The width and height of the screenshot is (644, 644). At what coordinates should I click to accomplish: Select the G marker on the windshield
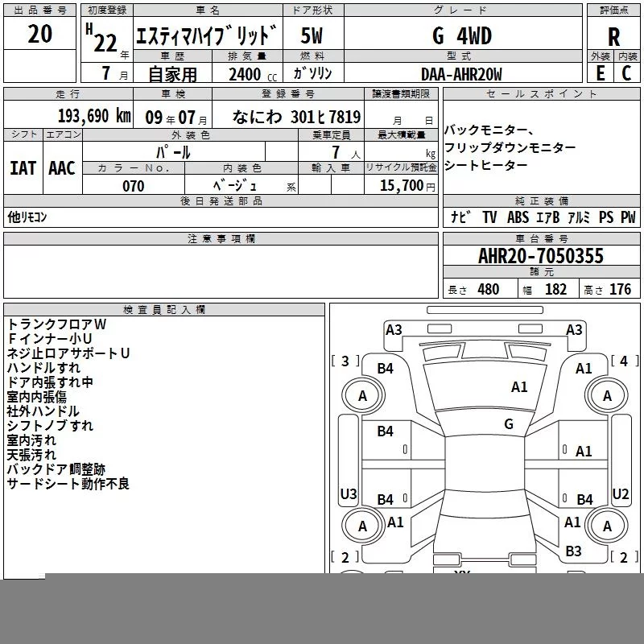[x=509, y=424]
